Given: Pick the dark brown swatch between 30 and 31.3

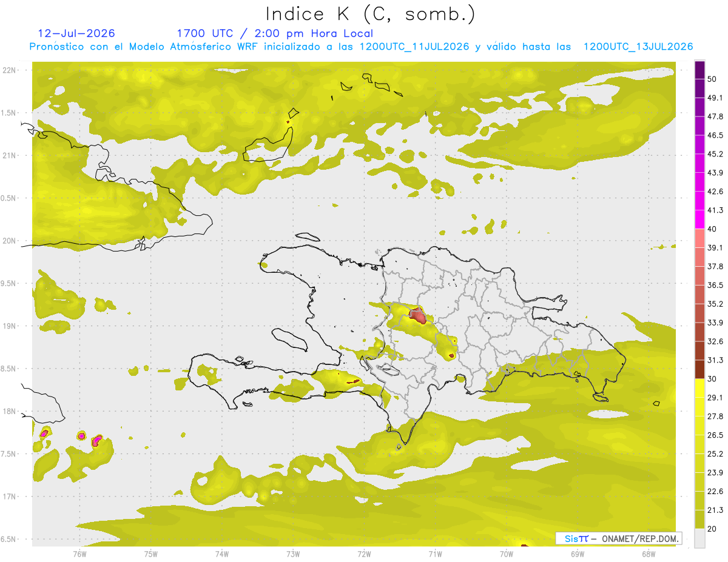Looking at the screenshot, I should (699, 369).
